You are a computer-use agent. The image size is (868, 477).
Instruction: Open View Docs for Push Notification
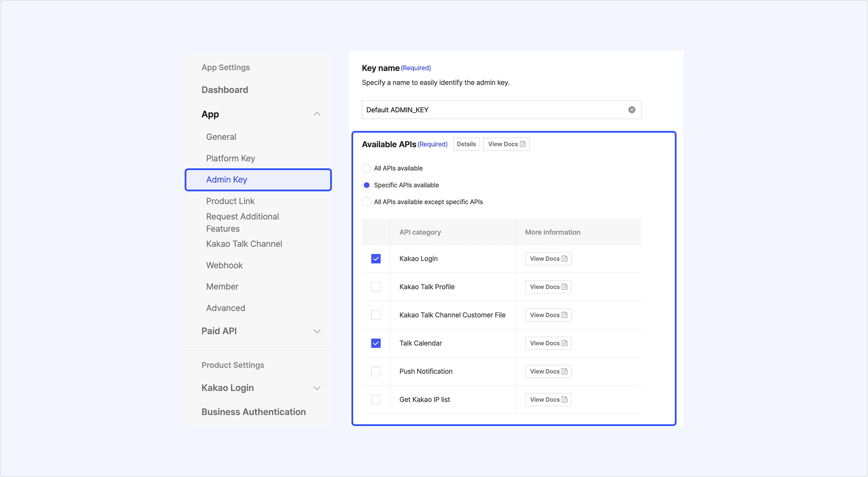coord(548,372)
